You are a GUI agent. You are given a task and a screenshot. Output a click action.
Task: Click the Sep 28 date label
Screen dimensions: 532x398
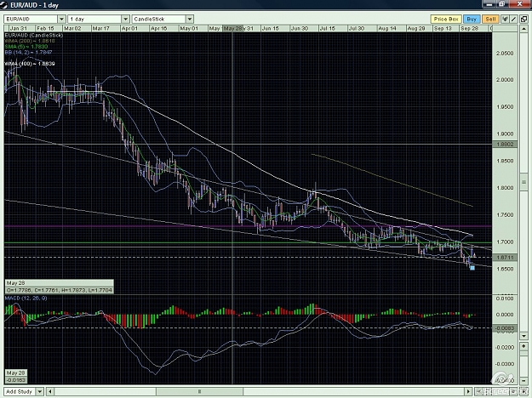click(x=469, y=28)
